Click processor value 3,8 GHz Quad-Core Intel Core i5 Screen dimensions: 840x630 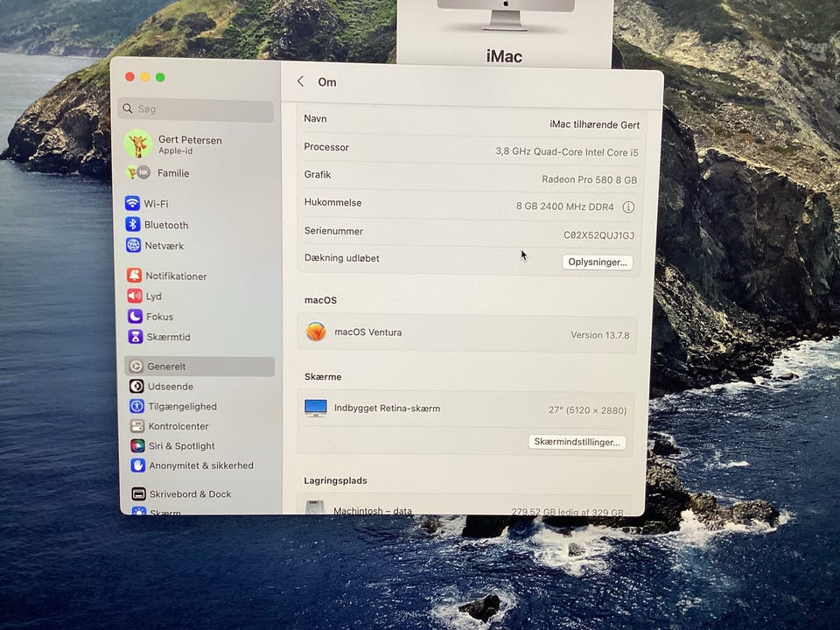point(567,152)
